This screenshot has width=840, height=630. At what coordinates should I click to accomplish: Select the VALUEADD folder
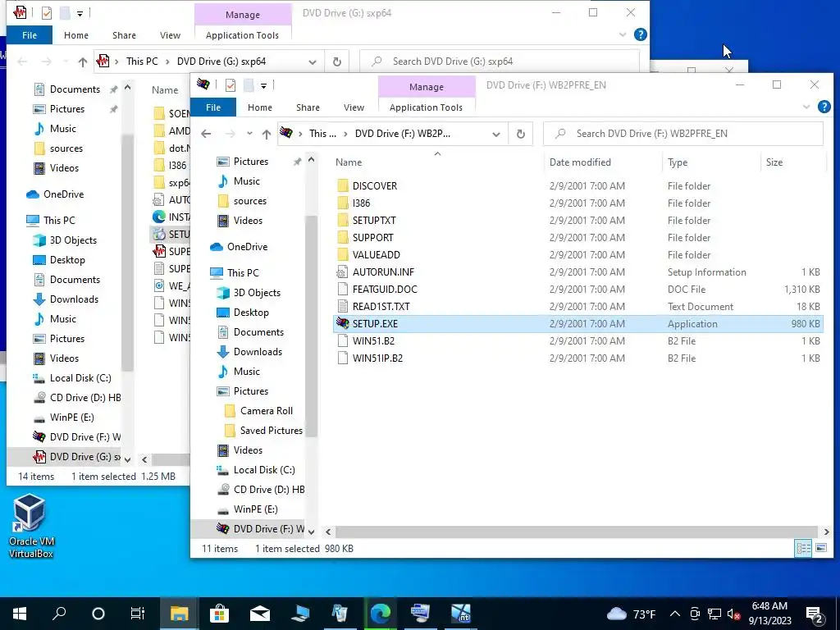[376, 254]
